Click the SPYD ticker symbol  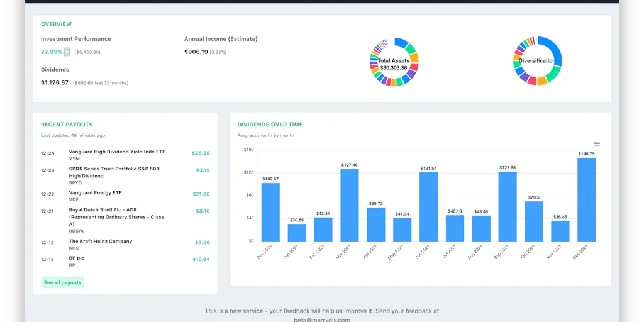(x=75, y=183)
